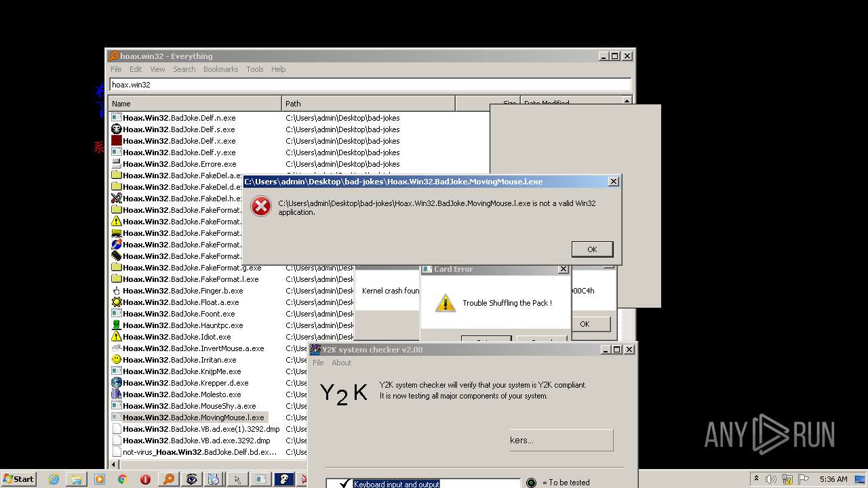This screenshot has height=488, width=868.
Task: Open the Windows Start menu
Action: coord(19,479)
